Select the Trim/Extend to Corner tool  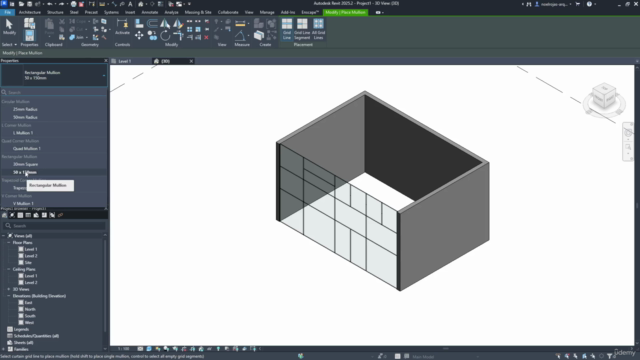tap(178, 36)
